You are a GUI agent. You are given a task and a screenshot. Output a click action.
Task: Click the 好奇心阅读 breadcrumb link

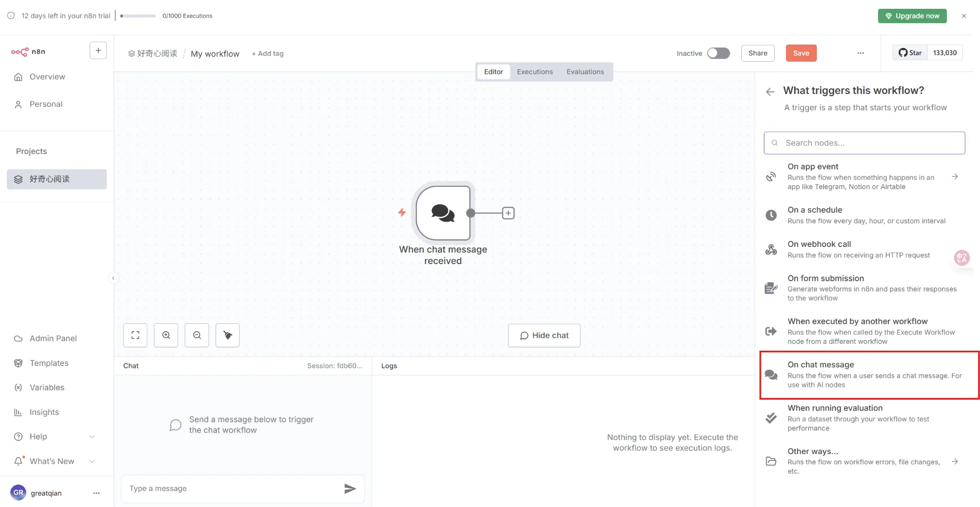click(x=152, y=53)
